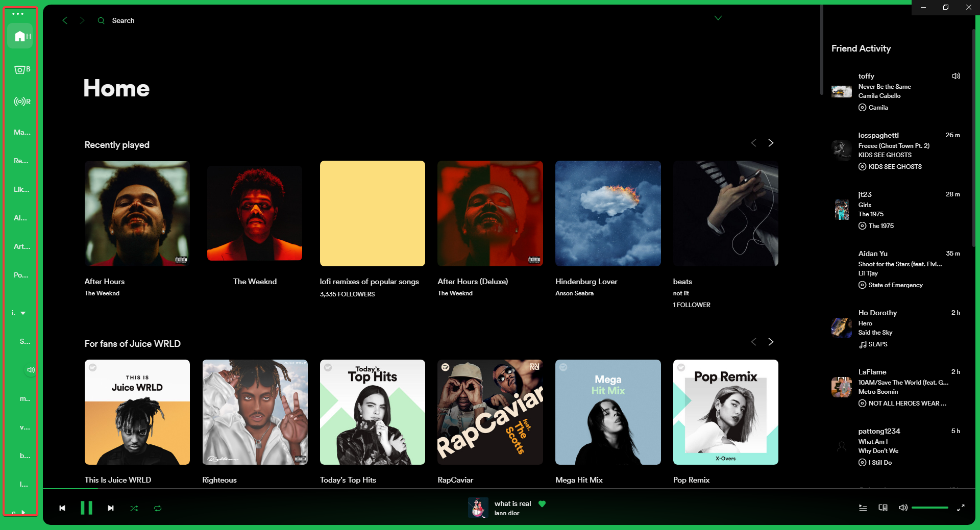Open the Righteous playlist title
The height and width of the screenshot is (530, 980).
219,480
